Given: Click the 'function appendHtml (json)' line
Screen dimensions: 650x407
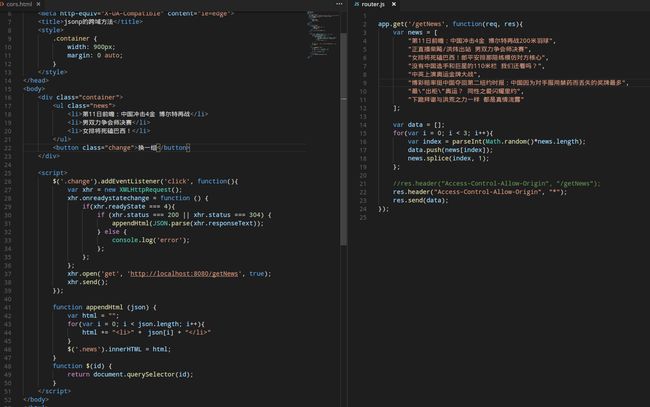Looking at the screenshot, I should [105, 307].
